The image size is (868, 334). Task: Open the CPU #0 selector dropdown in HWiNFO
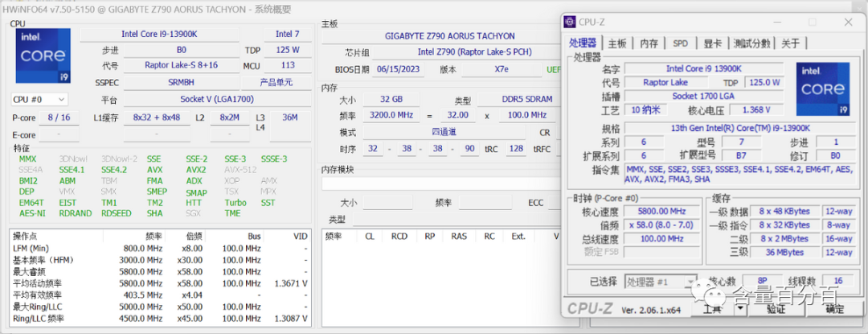tap(39, 100)
